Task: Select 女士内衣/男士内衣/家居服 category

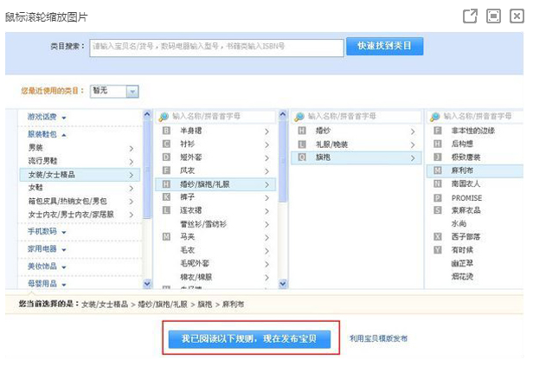Action: point(80,215)
